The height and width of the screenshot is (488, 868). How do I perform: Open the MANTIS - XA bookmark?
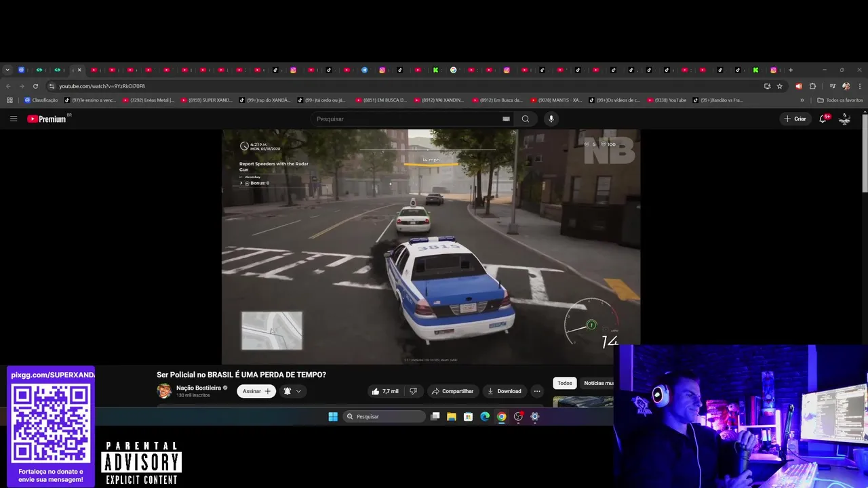coord(556,100)
